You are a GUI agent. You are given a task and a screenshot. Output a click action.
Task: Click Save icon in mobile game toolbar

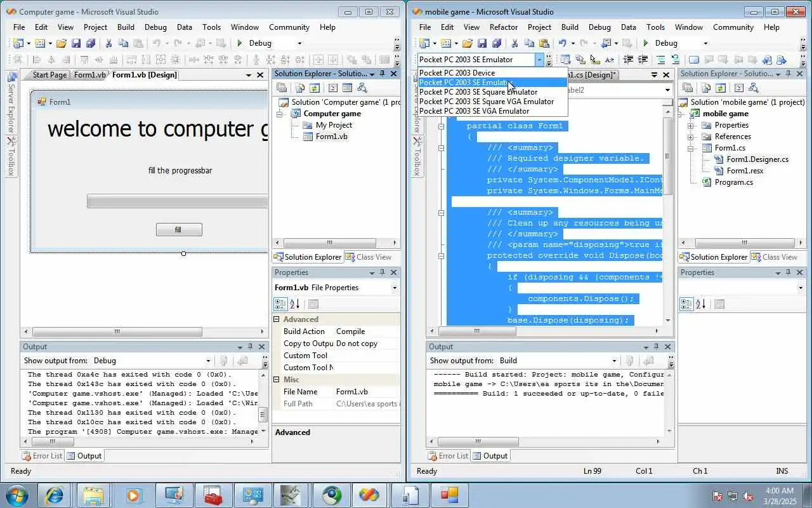pyautogui.click(x=482, y=43)
